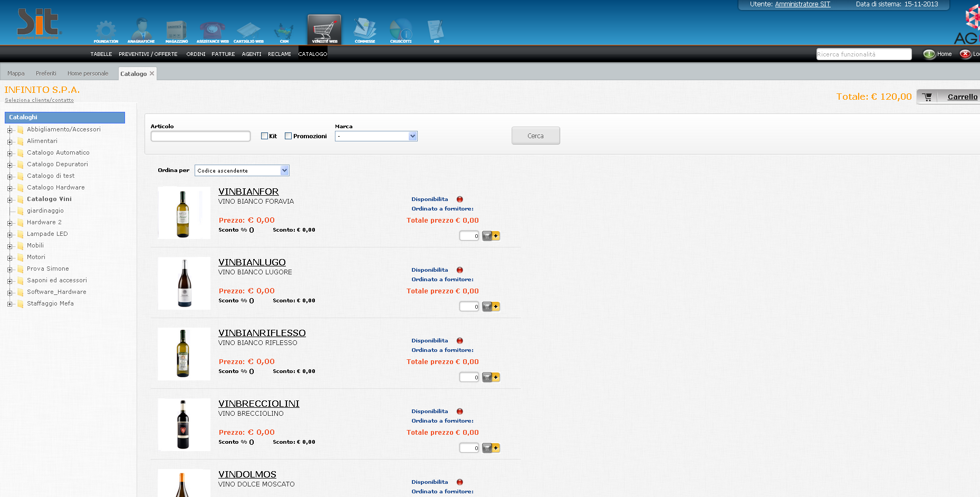980x497 pixels.
Task: Open the Anagrafiche module
Action: (141, 29)
